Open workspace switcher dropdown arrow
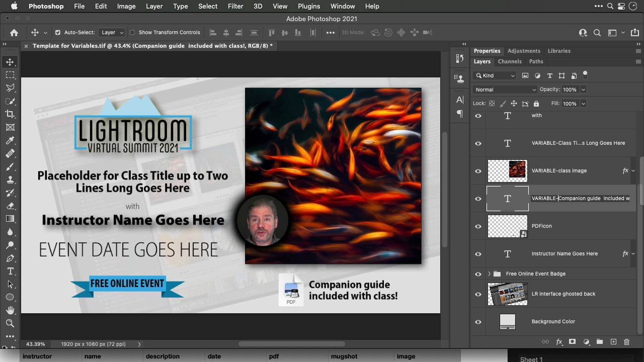This screenshot has height=362, width=644. (x=623, y=33)
